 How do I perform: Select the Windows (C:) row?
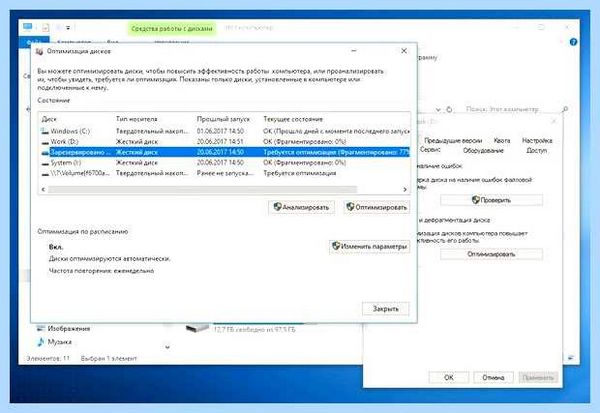tap(225, 131)
